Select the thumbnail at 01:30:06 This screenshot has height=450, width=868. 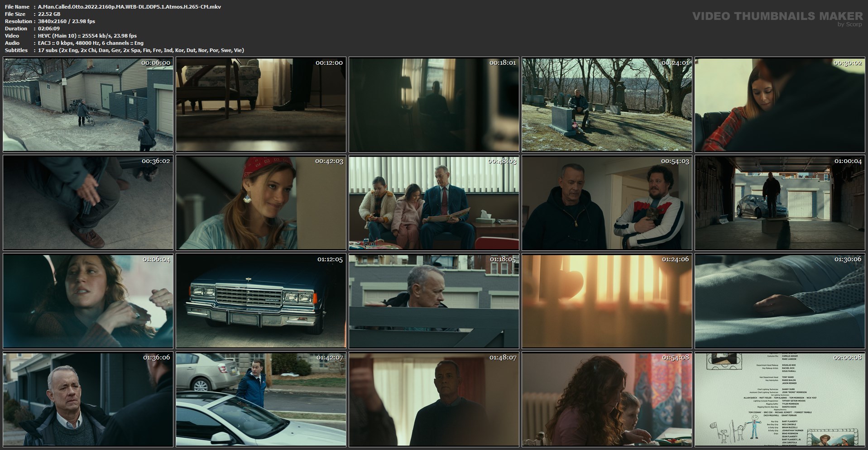coord(780,301)
